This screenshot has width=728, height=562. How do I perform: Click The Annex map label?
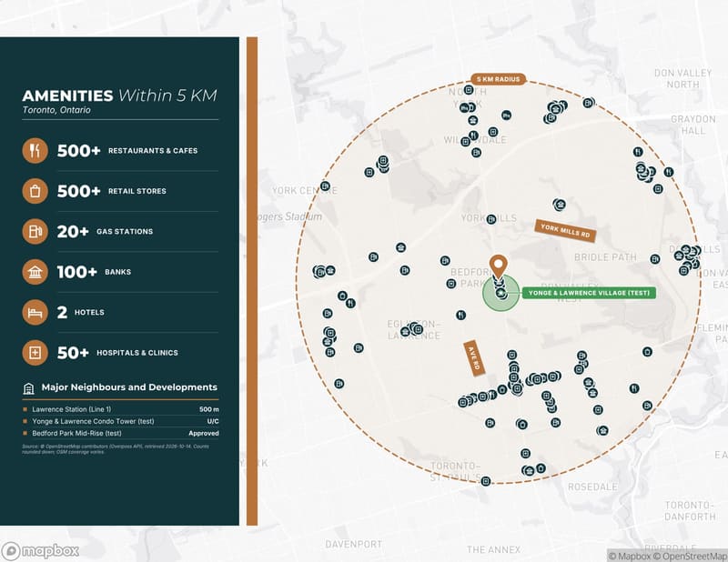(x=493, y=550)
